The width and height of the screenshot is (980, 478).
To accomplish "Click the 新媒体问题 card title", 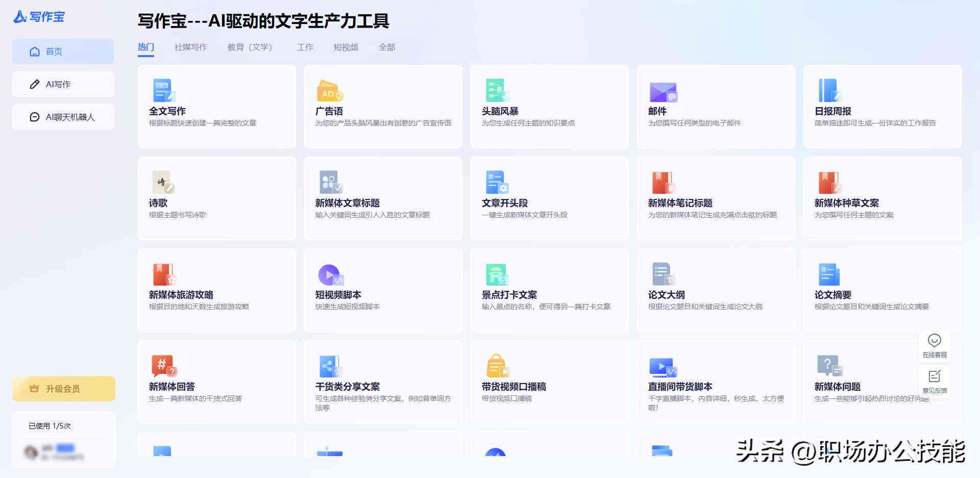I will tap(838, 387).
